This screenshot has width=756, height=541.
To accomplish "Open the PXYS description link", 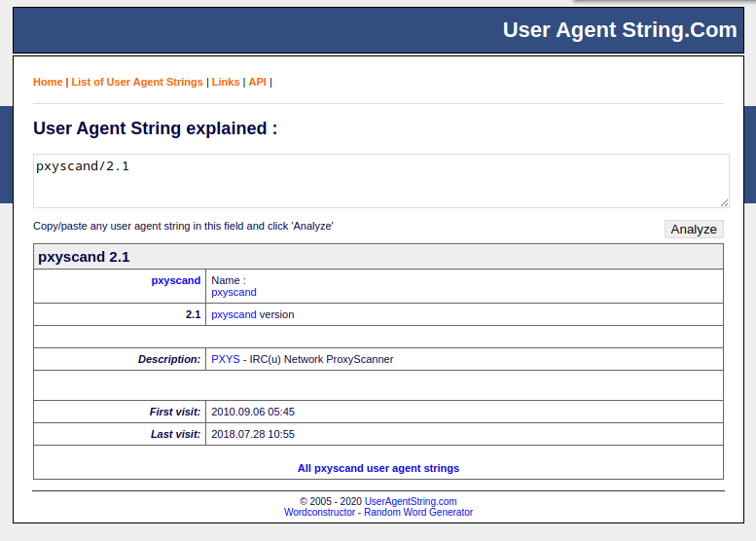I will [x=226, y=359].
